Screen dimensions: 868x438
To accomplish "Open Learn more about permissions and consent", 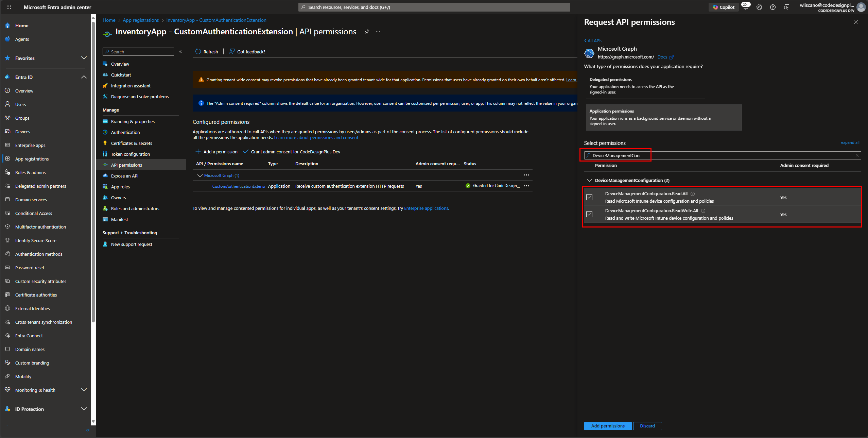I will pyautogui.click(x=316, y=138).
